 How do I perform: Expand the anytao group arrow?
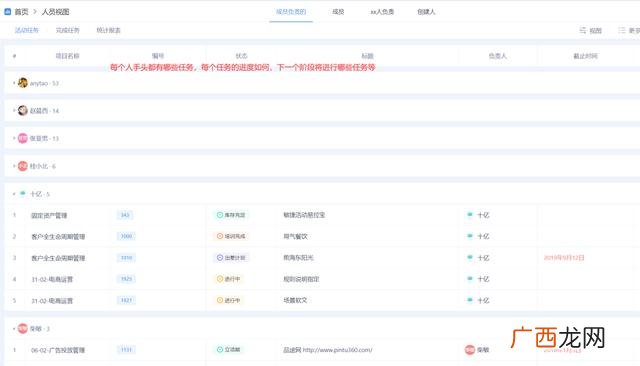tap(14, 83)
